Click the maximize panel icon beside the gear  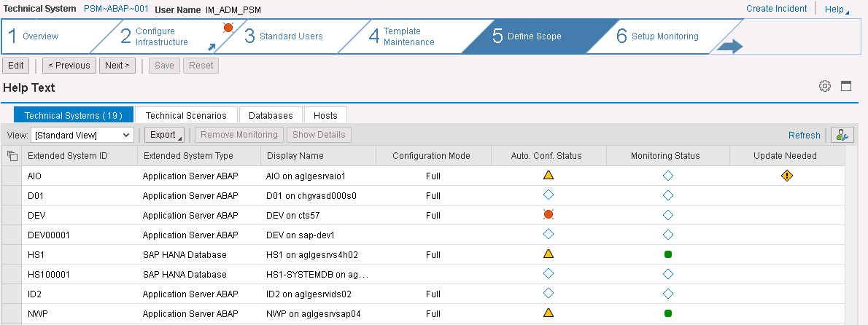pos(846,86)
